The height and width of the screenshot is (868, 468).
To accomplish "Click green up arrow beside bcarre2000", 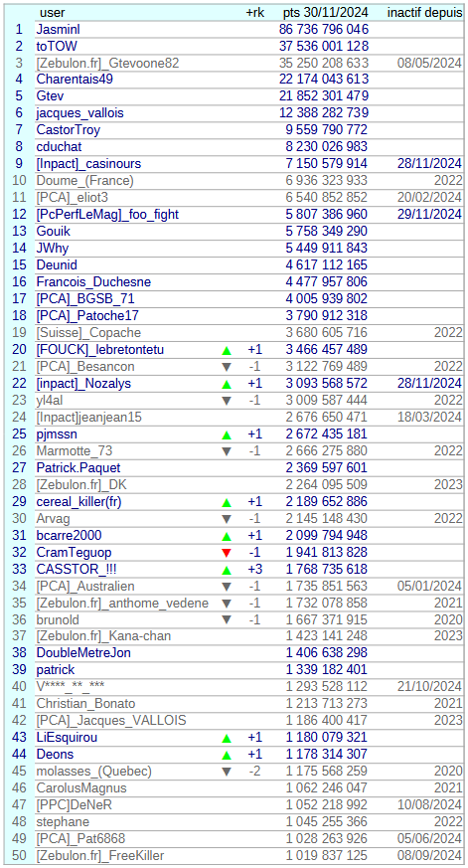I will 227,537.
